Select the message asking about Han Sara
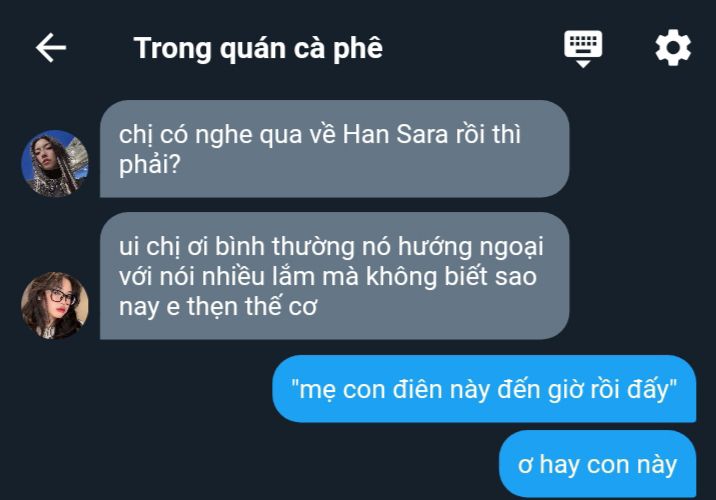Viewport: 716px width, 500px height. point(334,149)
